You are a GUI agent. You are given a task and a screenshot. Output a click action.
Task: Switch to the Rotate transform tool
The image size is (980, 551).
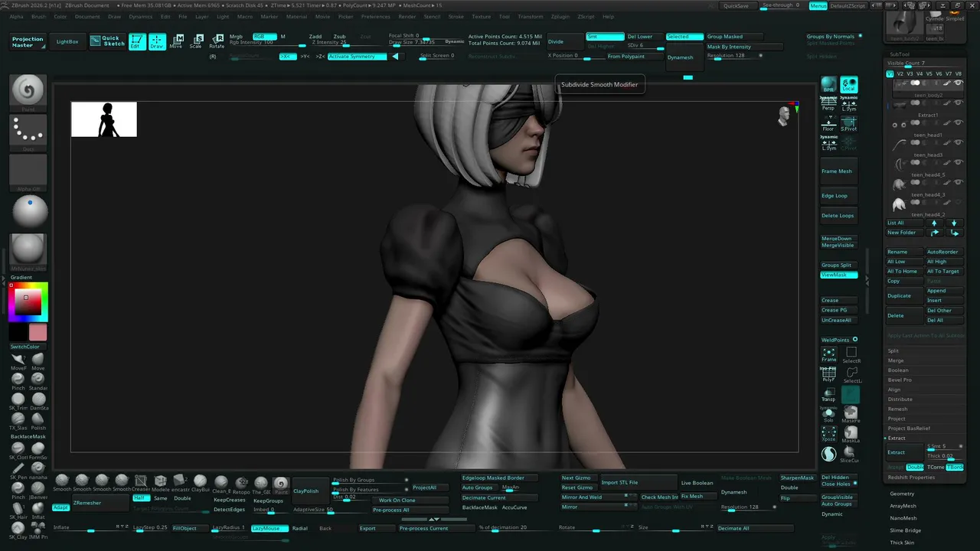click(217, 41)
